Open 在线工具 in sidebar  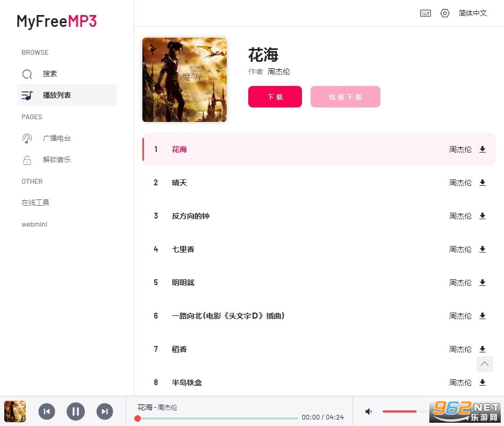[35, 203]
